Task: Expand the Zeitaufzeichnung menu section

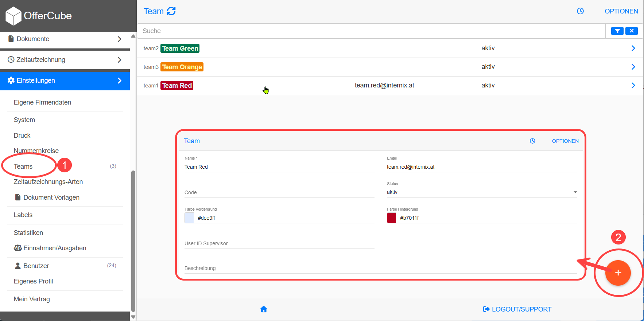Action: point(65,60)
